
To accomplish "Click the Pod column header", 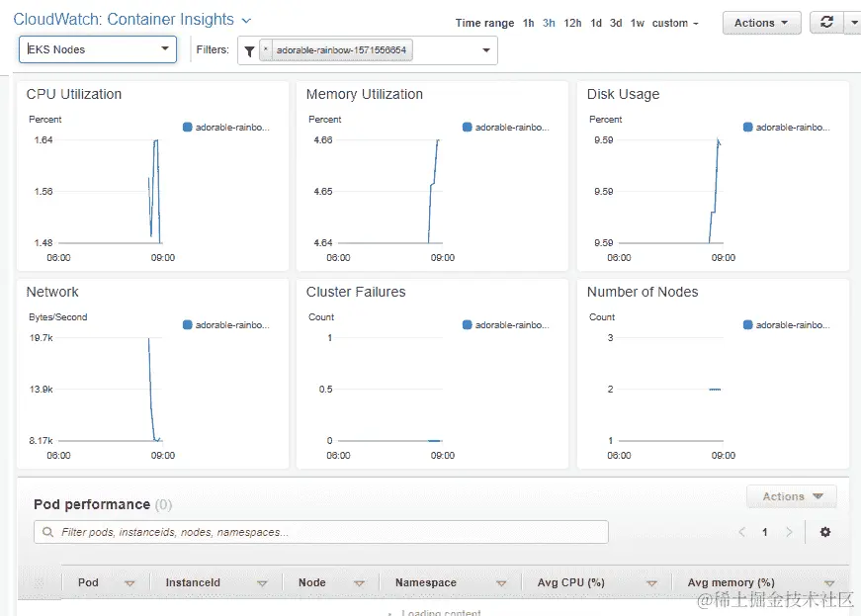I will tap(88, 582).
